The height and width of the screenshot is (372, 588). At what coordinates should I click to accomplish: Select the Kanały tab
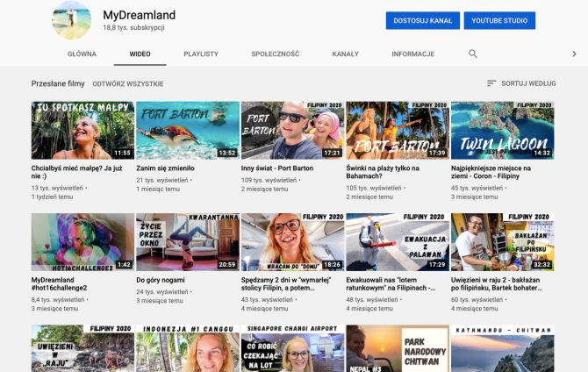(345, 54)
